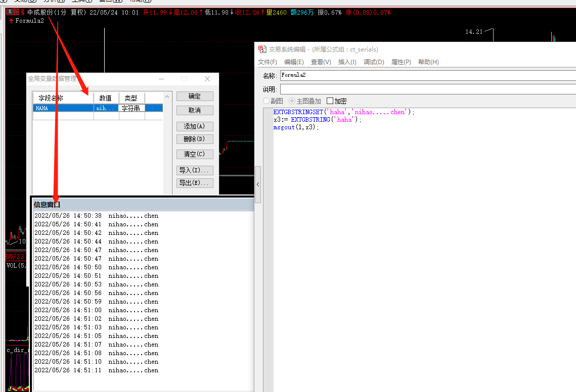The width and height of the screenshot is (576, 392).
Task: Select the HAHA row in variable list
Action: (x=98, y=108)
